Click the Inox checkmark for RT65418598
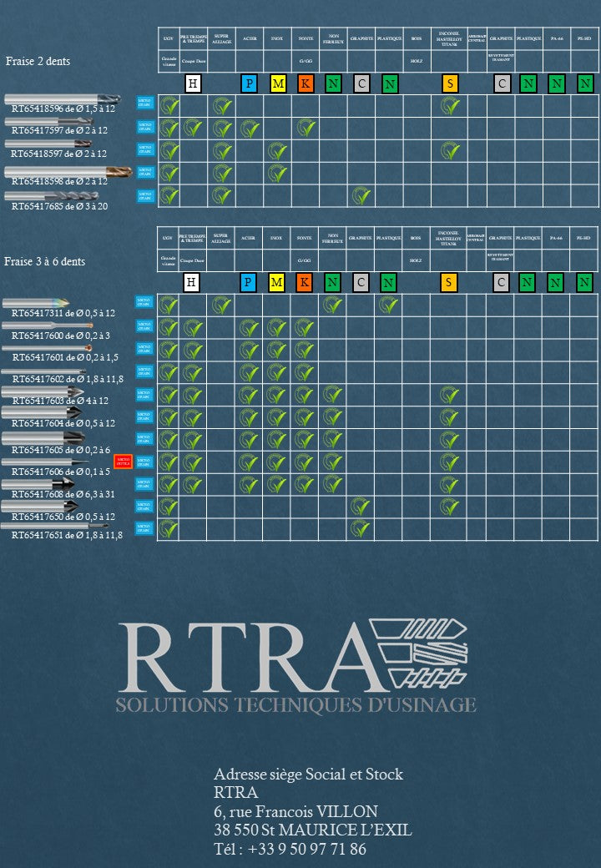 coord(276,174)
